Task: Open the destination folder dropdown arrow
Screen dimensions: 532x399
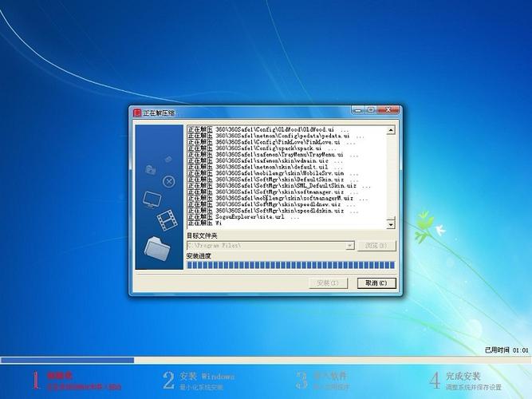Action: click(x=350, y=245)
